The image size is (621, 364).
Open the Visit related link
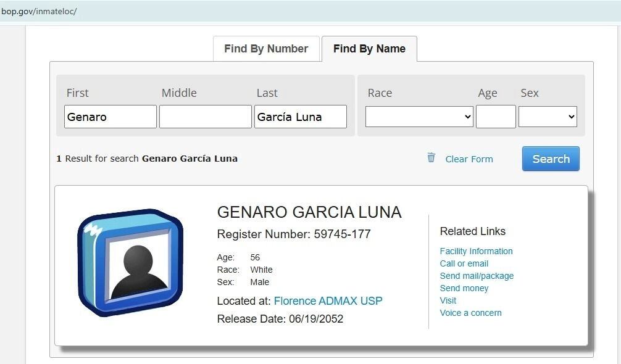[448, 300]
